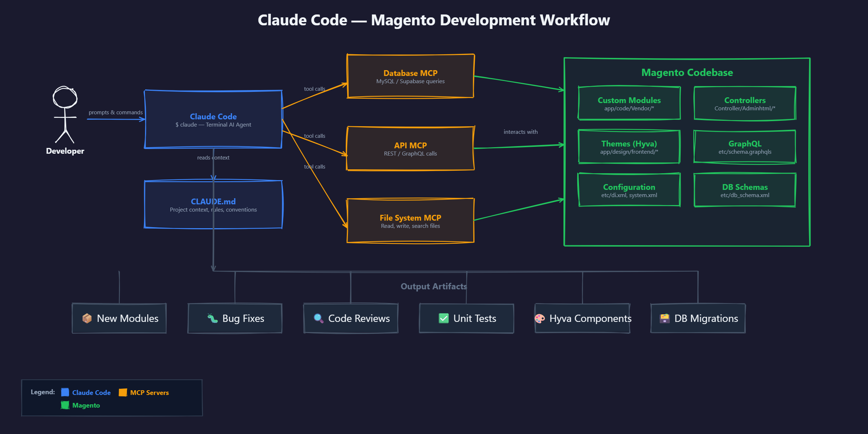The width and height of the screenshot is (868, 434).
Task: Click the Configuration codebase box
Action: [x=629, y=190]
